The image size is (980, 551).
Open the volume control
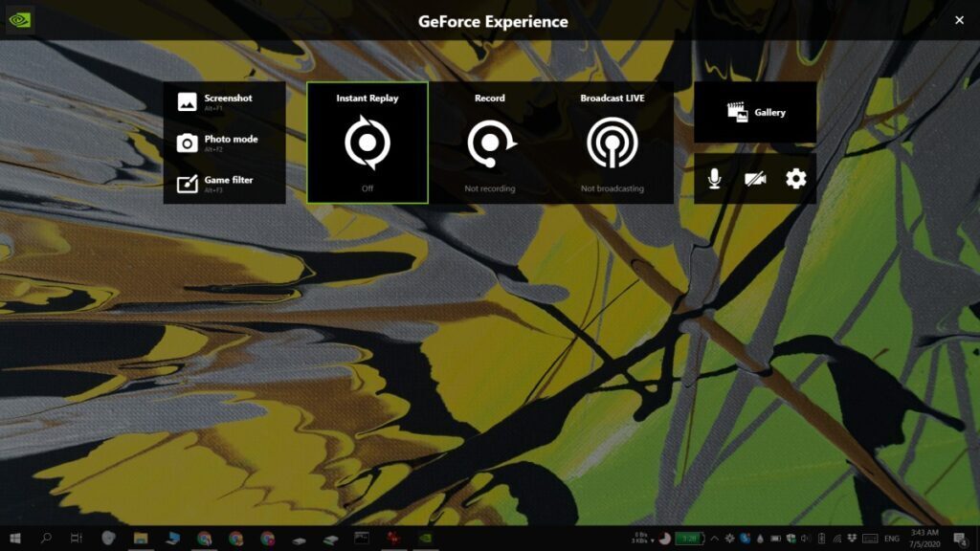coord(805,538)
